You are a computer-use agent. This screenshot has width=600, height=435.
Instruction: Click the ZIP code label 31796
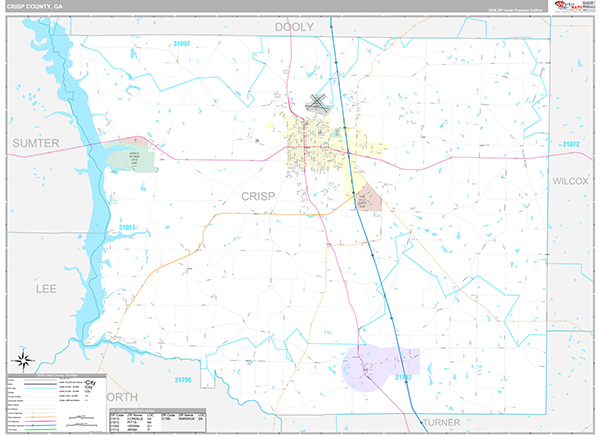coord(183,380)
